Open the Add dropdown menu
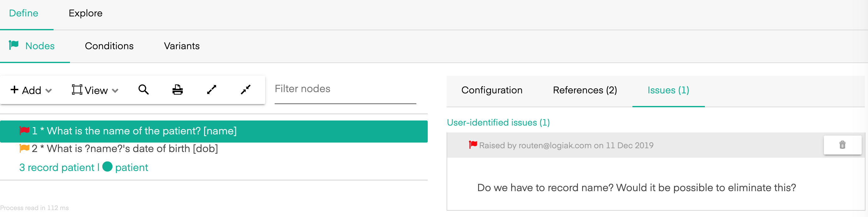868x217 pixels. tap(31, 90)
